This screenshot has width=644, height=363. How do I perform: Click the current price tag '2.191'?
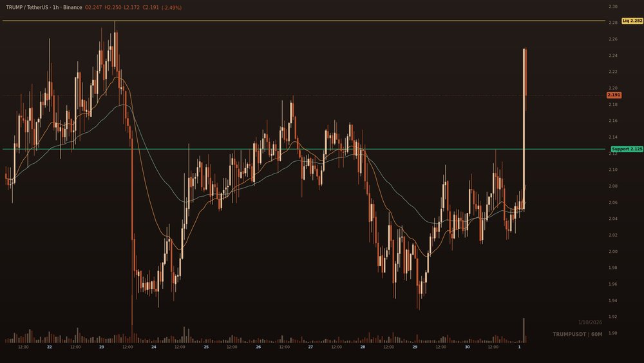[x=614, y=95]
